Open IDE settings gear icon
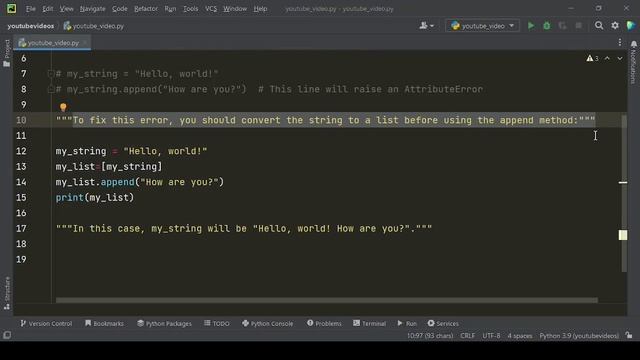The image size is (640, 360). pos(615,26)
